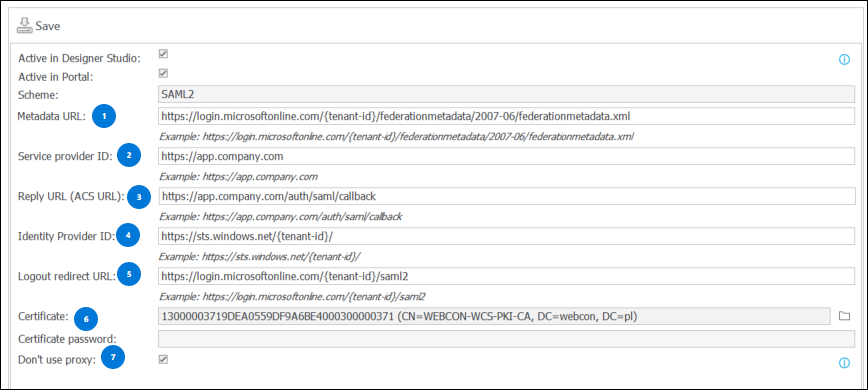Click the 'Reply URL (ACS URL):' label

(x=71, y=196)
